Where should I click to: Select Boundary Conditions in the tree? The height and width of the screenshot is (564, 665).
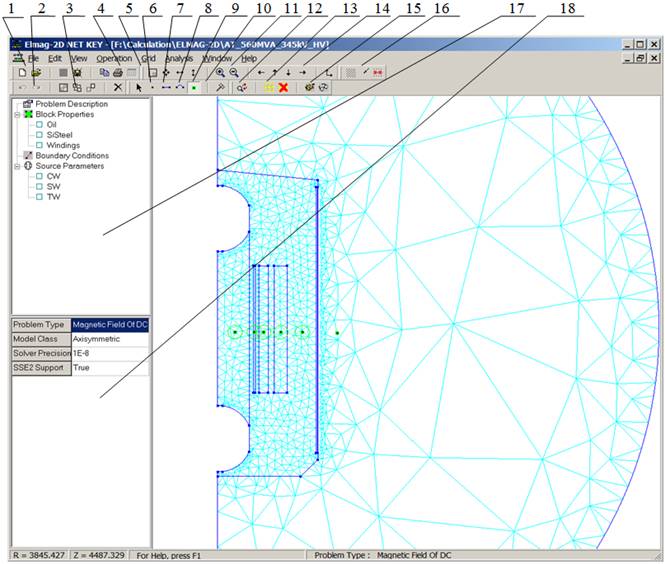click(x=72, y=156)
